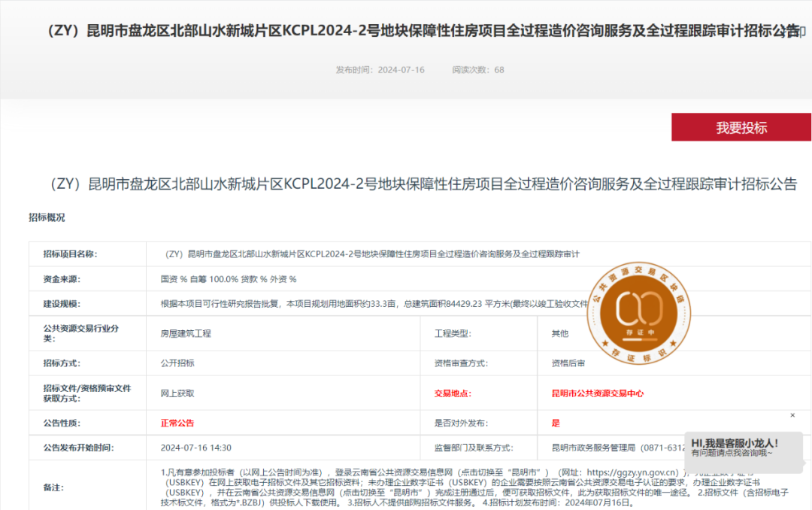Click the 2024-07-16 14:30 announcement start time
Image resolution: width=812 pixels, height=510 pixels.
tap(195, 448)
